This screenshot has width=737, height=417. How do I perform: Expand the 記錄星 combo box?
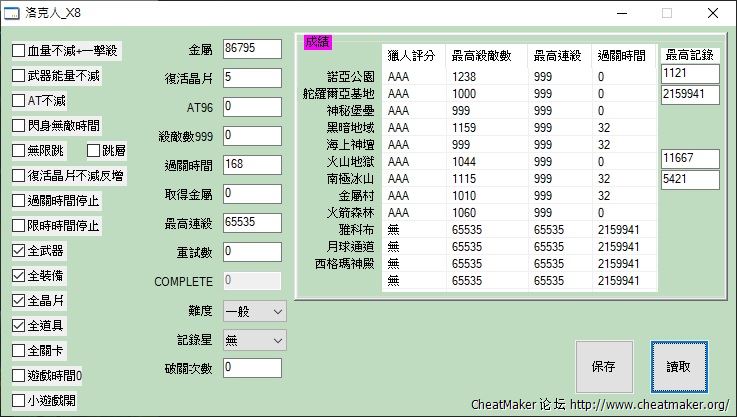click(254, 340)
